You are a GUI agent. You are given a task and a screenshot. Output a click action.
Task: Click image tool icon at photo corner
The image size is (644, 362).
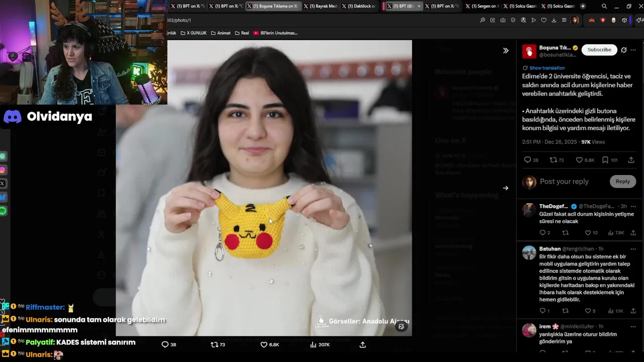click(401, 326)
